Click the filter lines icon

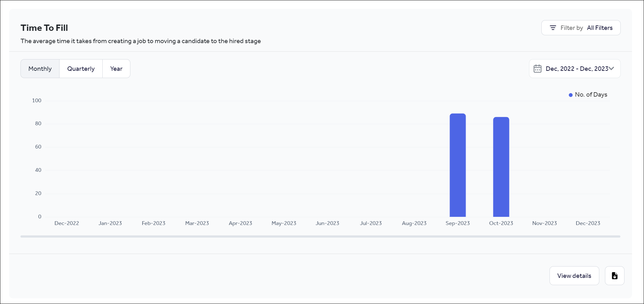pos(553,28)
